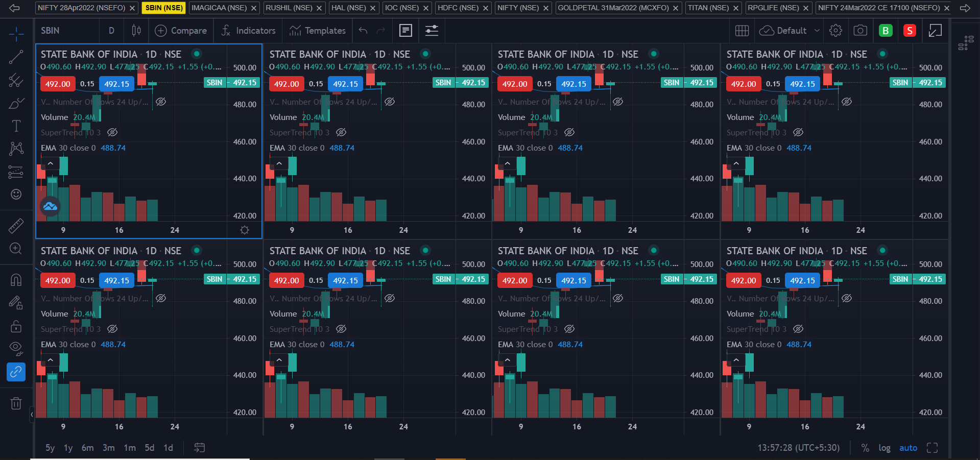The height and width of the screenshot is (460, 980).
Task: Open axis settings gear in first chart
Action: click(x=245, y=230)
